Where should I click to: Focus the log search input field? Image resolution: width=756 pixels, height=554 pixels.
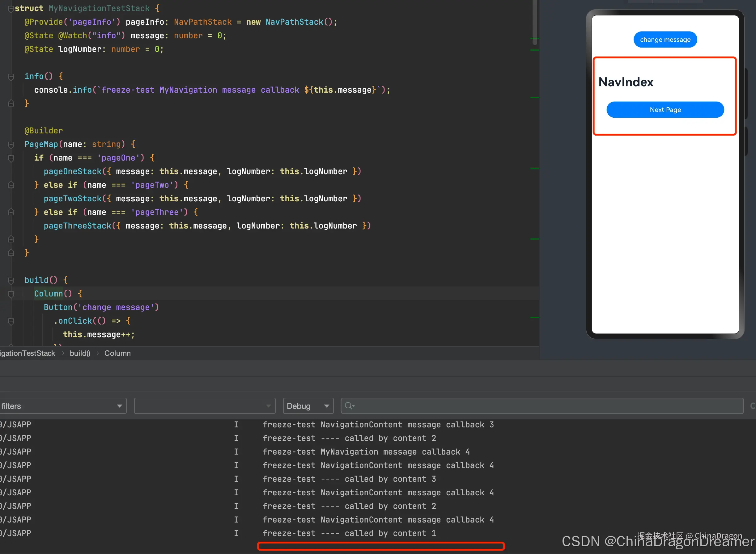tap(542, 406)
